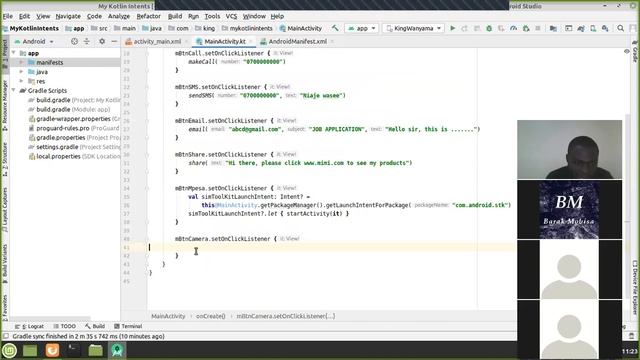This screenshot has height=360, width=640.
Task: Click the Apply Code Changes icon
Action: (x=477, y=28)
